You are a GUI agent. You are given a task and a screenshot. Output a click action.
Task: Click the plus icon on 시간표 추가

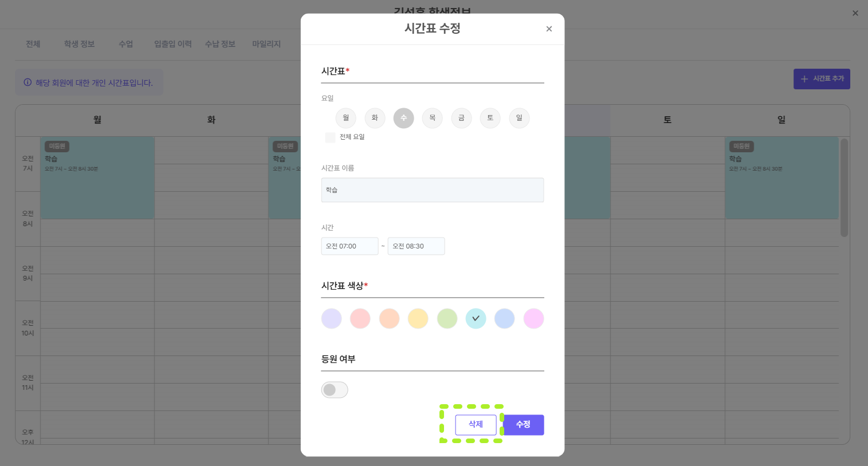(804, 79)
